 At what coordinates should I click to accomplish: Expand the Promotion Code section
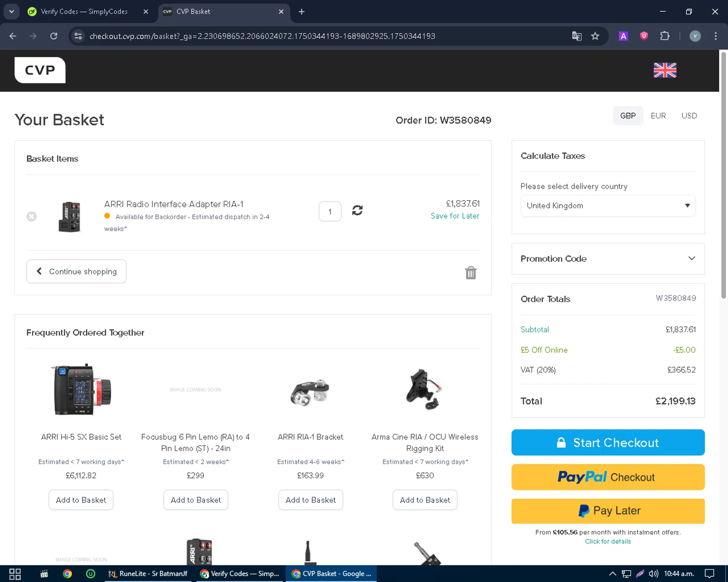click(x=608, y=259)
